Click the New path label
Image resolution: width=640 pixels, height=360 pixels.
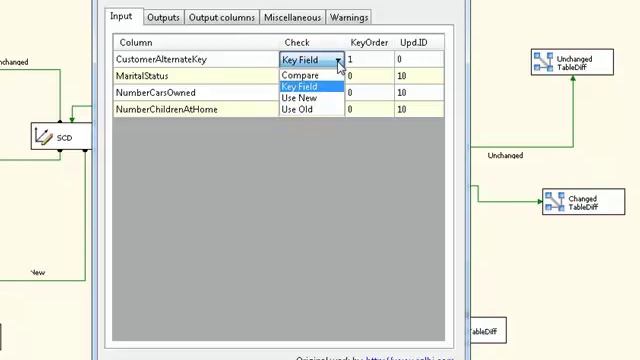[x=38, y=272]
